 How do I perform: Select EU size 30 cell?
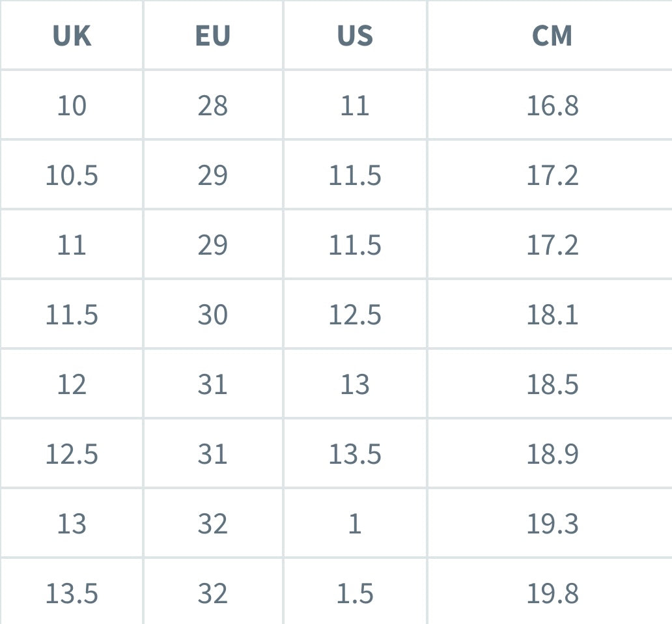click(213, 315)
